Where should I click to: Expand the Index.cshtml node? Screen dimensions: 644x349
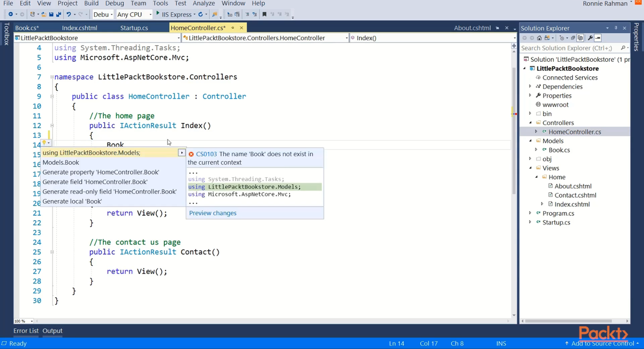click(x=542, y=204)
